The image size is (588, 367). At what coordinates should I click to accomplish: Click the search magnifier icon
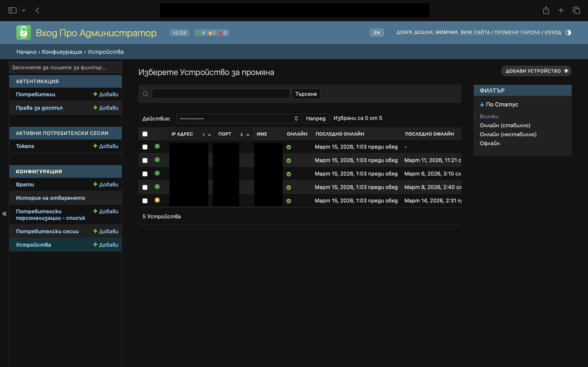(146, 94)
